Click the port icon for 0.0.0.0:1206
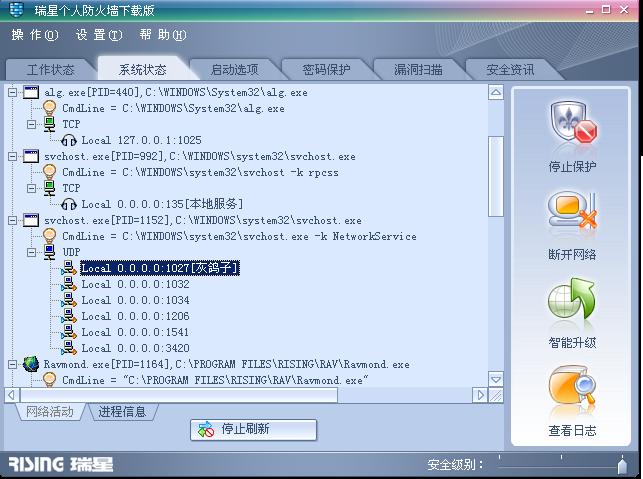The image size is (643, 479). (x=69, y=316)
